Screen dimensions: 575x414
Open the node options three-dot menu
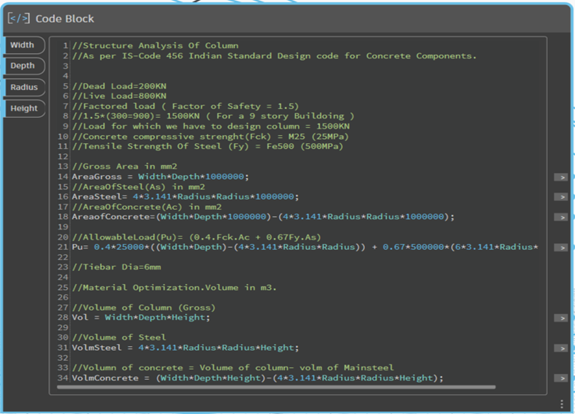point(562,404)
